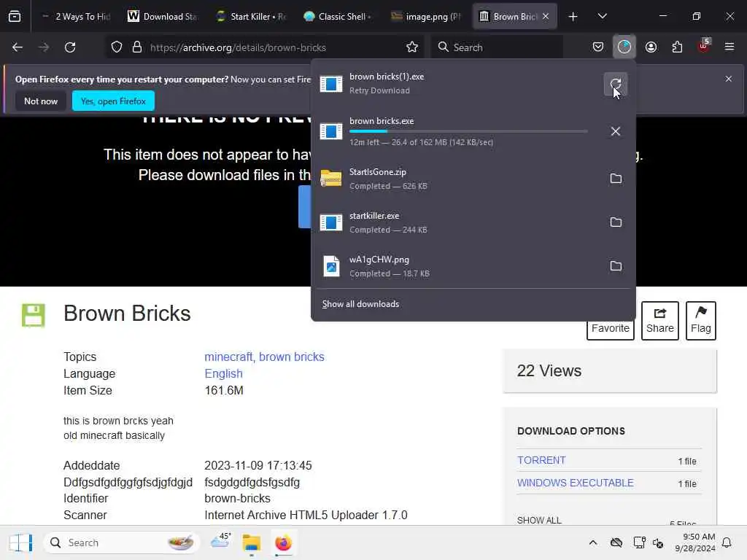Open the minecraft topic link
This screenshot has width=747, height=560.
228,357
